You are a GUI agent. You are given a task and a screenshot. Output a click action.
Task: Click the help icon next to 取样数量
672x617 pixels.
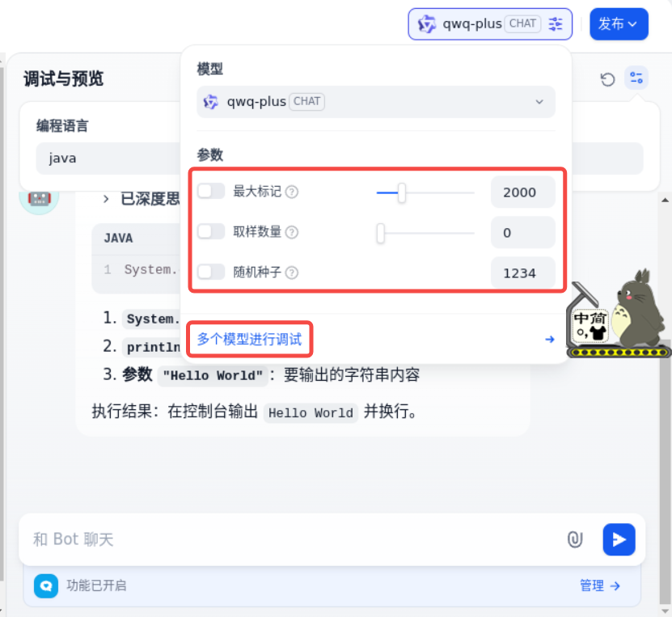pyautogui.click(x=291, y=232)
